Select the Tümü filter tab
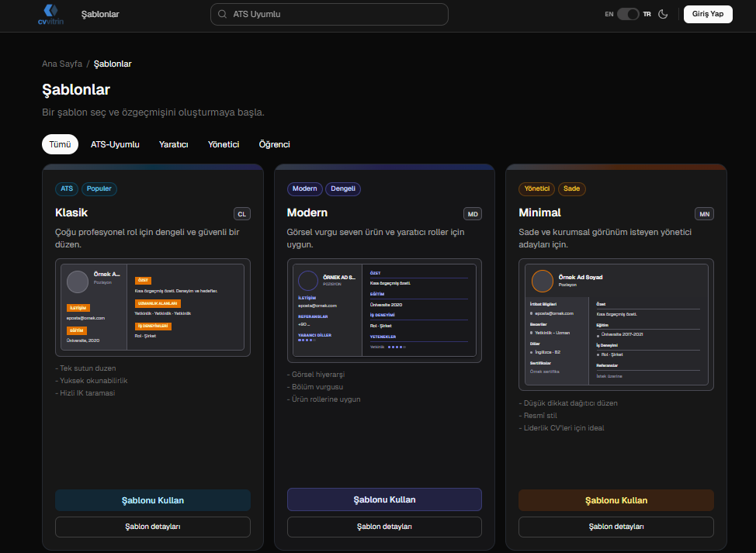This screenshot has width=756, height=553. 60,144
